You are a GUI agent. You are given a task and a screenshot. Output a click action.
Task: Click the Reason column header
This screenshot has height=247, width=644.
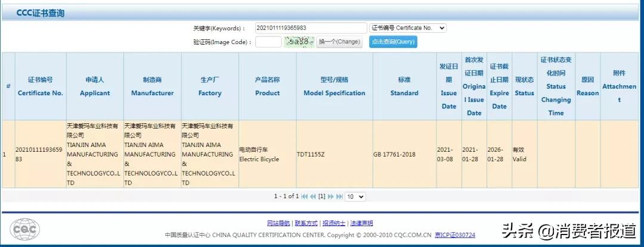point(588,86)
